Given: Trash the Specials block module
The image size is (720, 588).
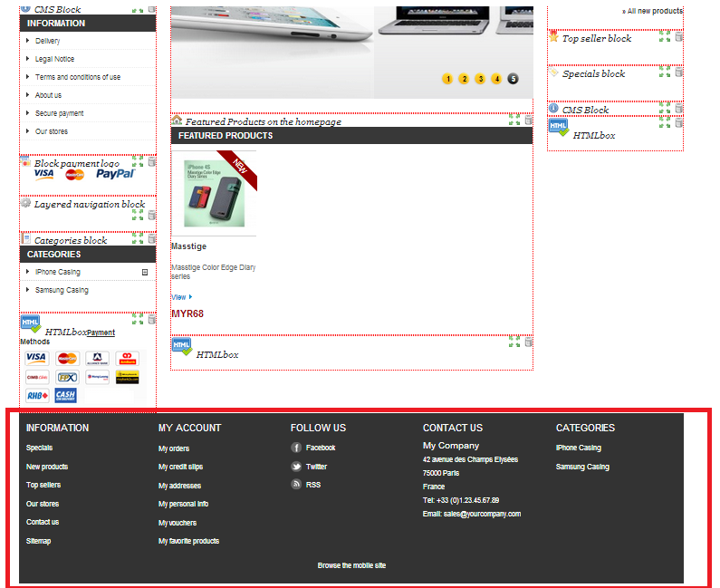Looking at the screenshot, I should pyautogui.click(x=679, y=72).
